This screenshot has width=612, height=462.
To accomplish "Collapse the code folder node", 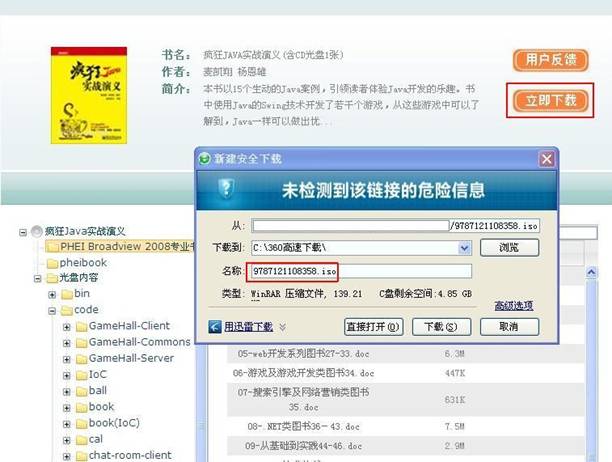I will click(x=52, y=311).
